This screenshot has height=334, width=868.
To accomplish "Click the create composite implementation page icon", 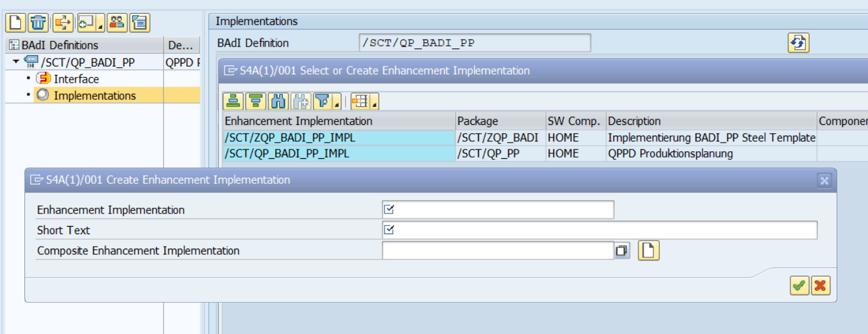I will 648,251.
